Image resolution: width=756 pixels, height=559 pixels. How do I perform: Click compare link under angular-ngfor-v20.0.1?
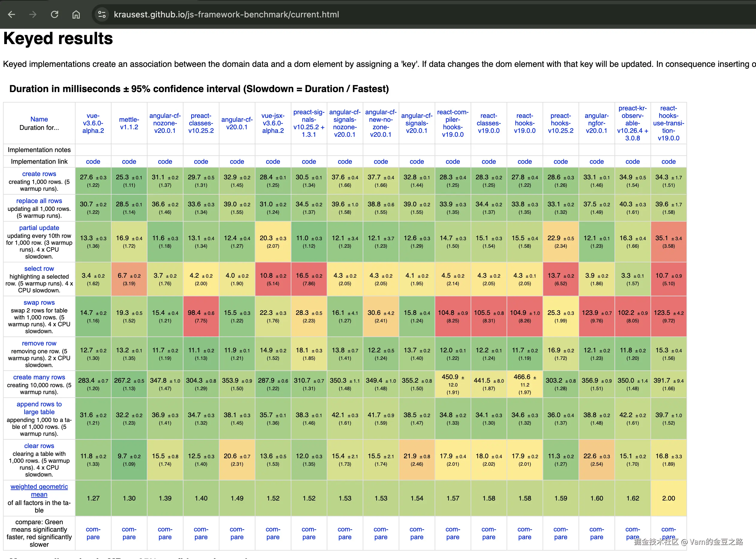(x=596, y=533)
